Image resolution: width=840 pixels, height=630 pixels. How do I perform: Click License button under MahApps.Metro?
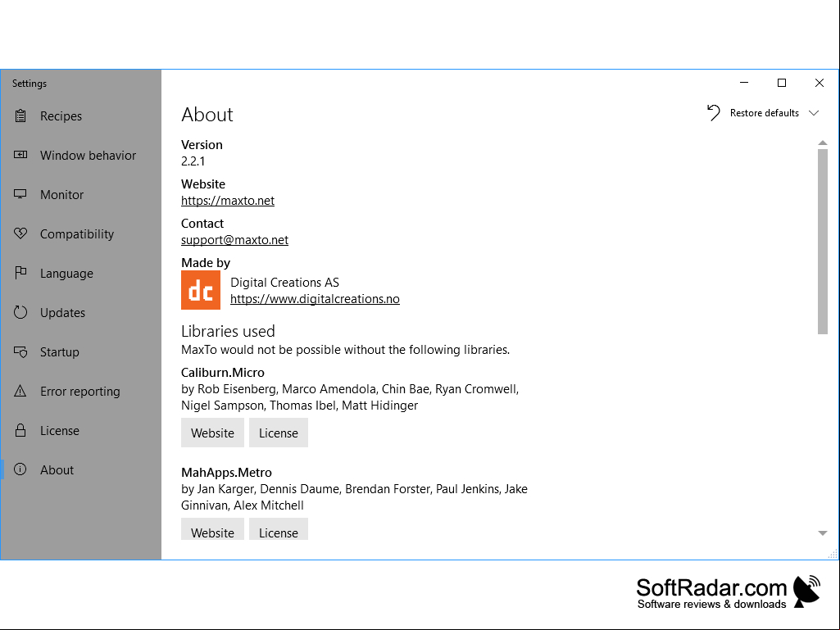point(279,530)
